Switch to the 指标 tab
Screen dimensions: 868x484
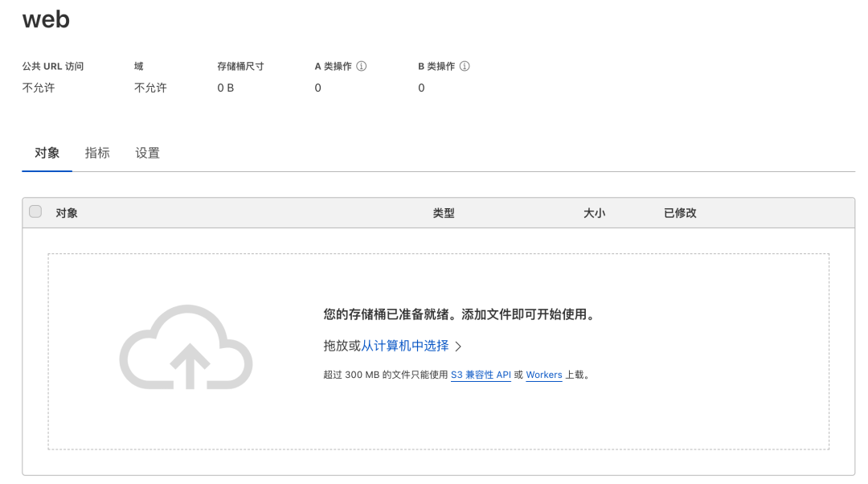pyautogui.click(x=97, y=153)
